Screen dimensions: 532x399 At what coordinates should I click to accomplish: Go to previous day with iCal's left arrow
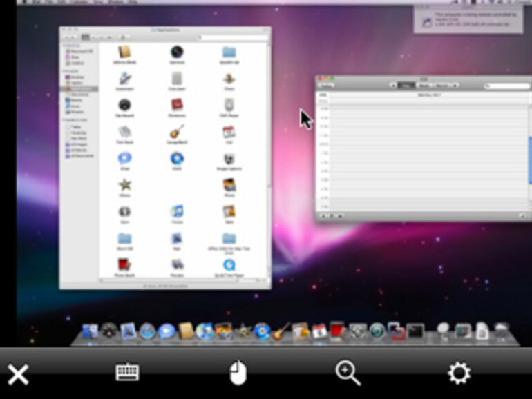click(392, 86)
